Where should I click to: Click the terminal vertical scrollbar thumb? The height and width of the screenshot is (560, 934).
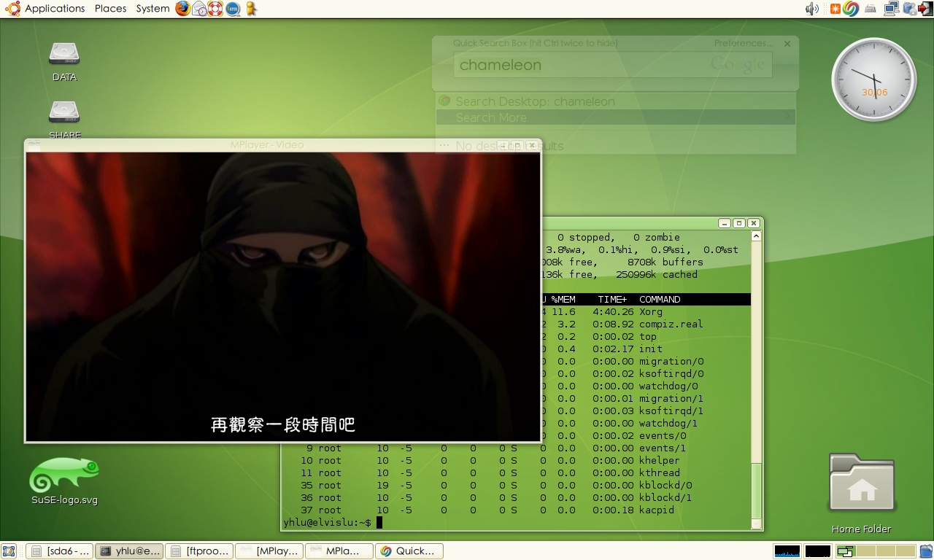click(x=756, y=490)
